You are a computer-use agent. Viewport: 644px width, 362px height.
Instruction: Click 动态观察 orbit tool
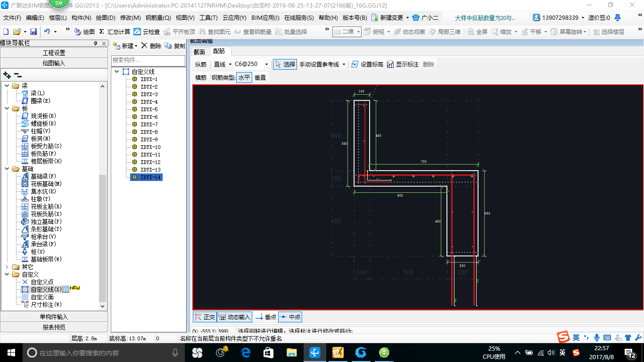click(409, 32)
